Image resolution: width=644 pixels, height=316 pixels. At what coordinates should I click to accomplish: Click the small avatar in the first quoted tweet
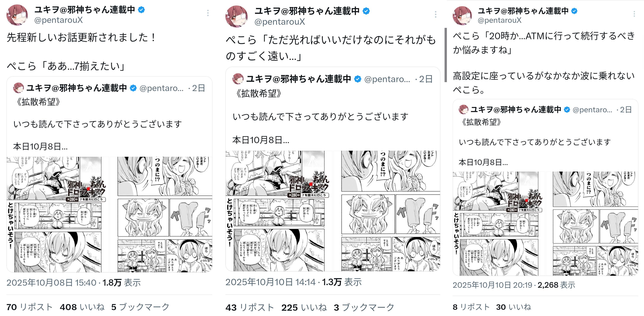click(18, 88)
